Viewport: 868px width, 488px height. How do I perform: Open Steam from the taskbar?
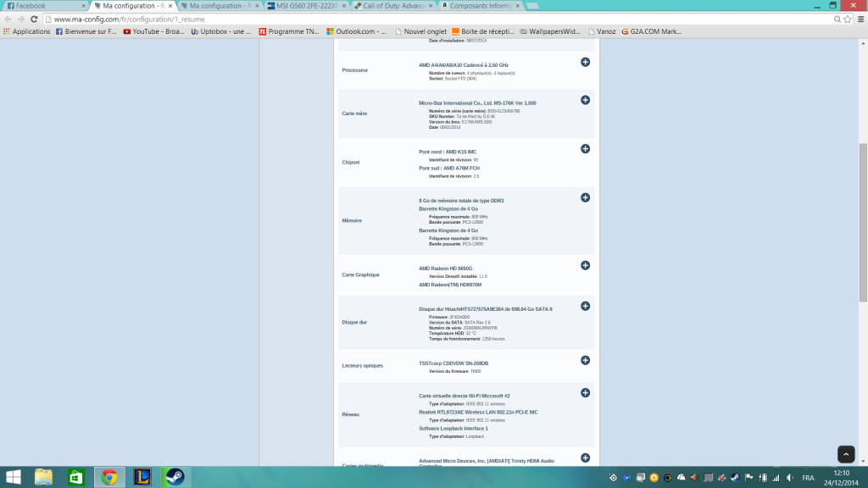(175, 477)
